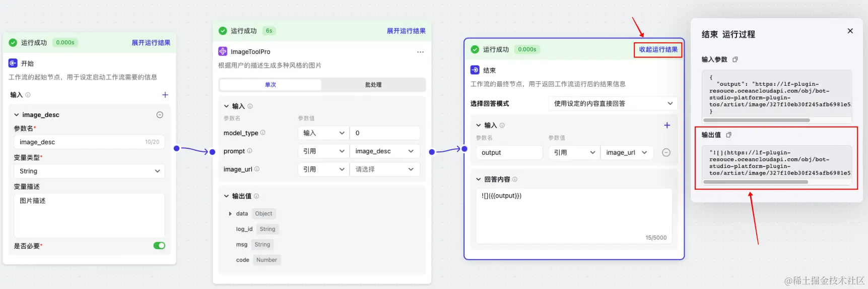Click the msg String output row
This screenshot has width=868, height=289.
tap(254, 245)
